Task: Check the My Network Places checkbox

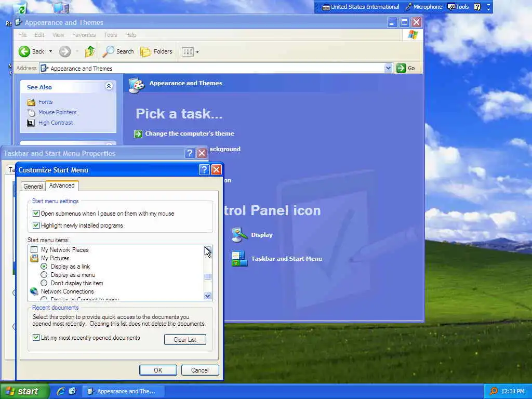Action: (34, 250)
